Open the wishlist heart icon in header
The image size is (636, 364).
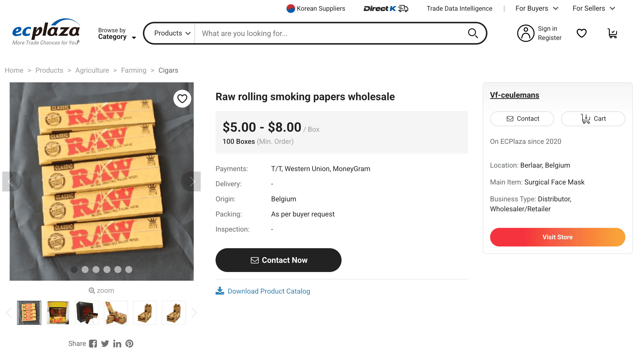coord(581,33)
